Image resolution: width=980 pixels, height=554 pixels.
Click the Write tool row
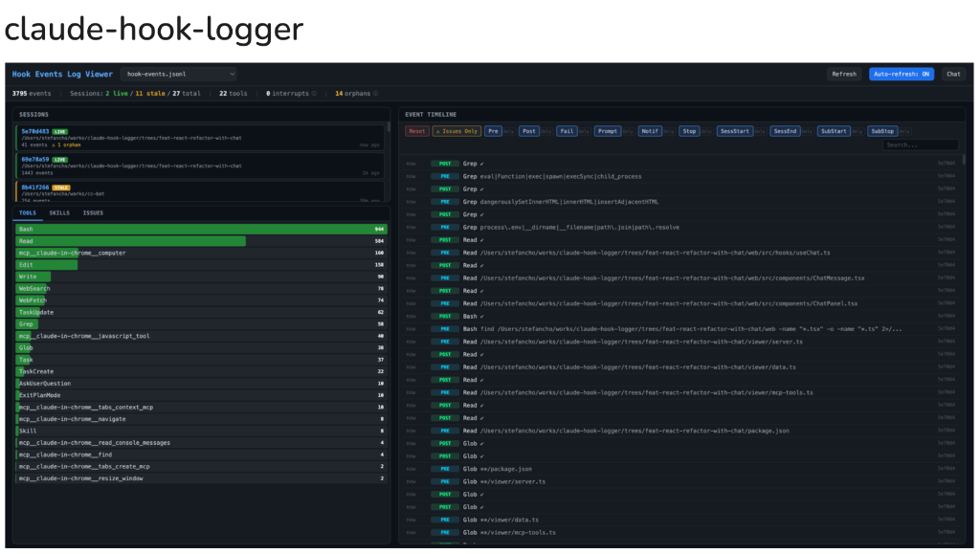point(201,277)
